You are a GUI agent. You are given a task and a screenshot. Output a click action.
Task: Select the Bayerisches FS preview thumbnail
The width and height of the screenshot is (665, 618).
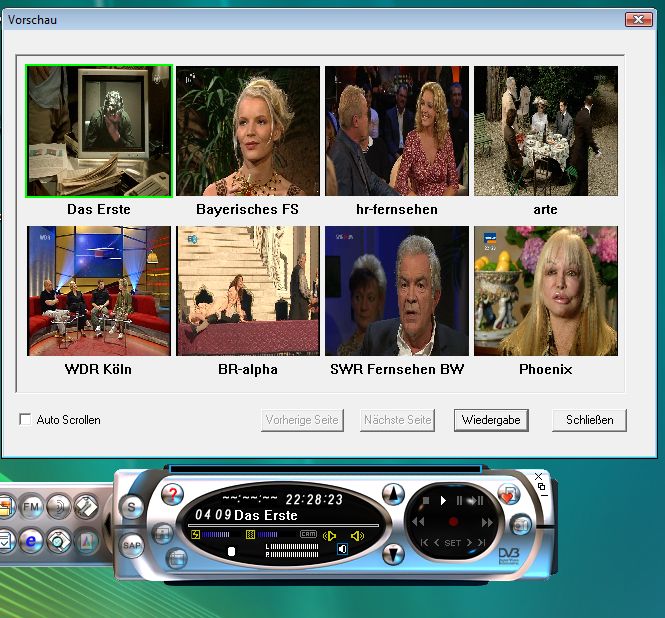click(248, 131)
